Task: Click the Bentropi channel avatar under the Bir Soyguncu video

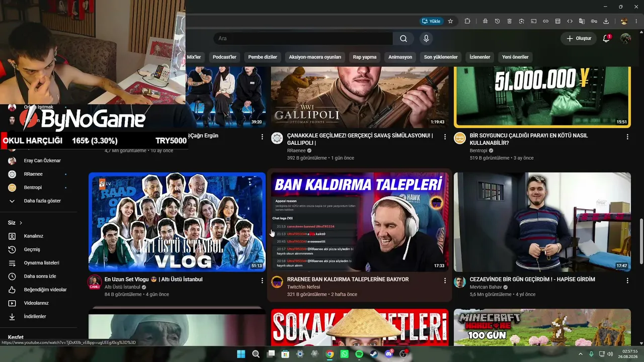Action: tap(460, 138)
